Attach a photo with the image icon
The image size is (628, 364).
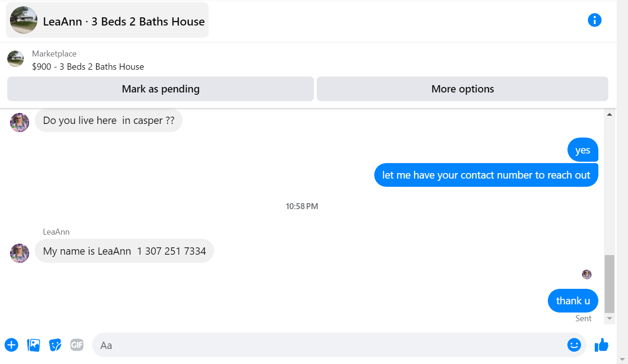pos(34,345)
